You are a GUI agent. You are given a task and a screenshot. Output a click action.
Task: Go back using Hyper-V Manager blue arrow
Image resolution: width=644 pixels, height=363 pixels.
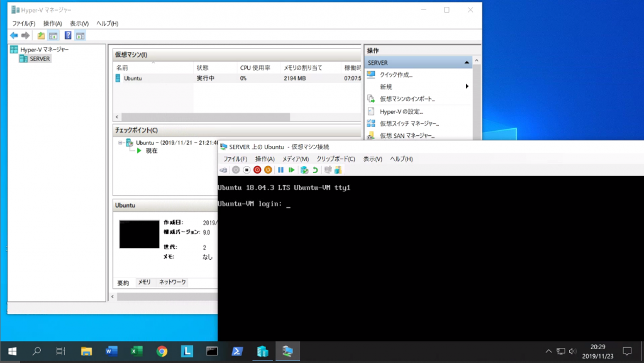click(14, 36)
